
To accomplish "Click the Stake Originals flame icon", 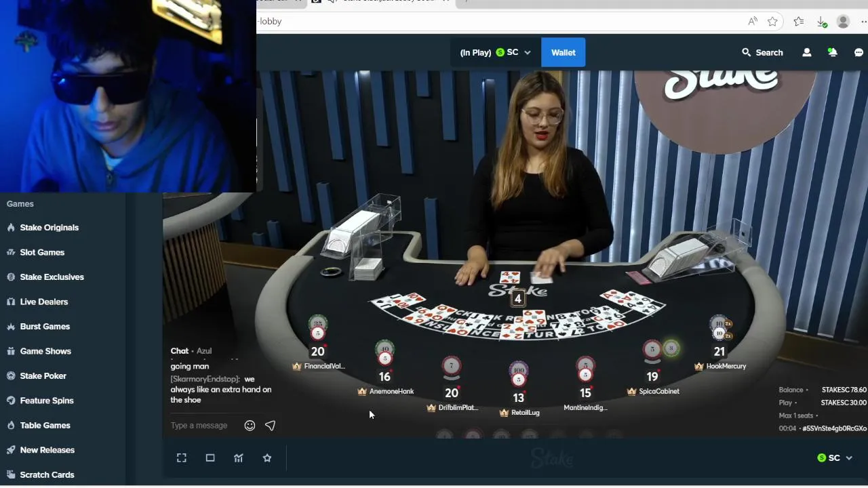I will (x=11, y=228).
